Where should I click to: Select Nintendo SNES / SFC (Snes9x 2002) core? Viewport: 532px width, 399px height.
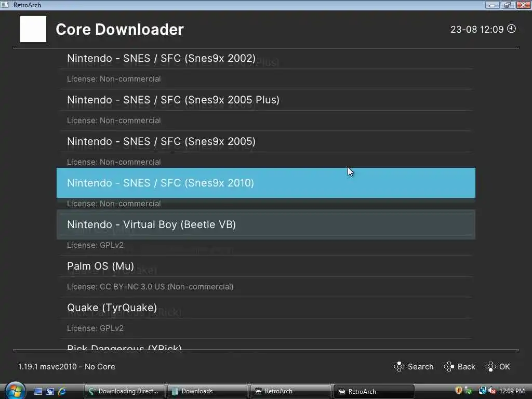click(x=266, y=58)
